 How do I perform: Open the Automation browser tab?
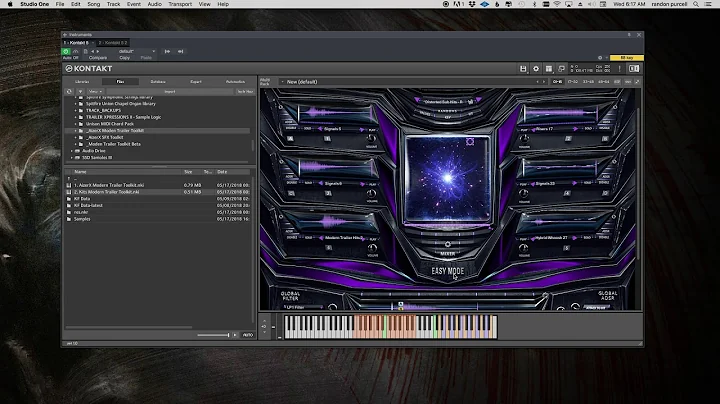[x=235, y=82]
